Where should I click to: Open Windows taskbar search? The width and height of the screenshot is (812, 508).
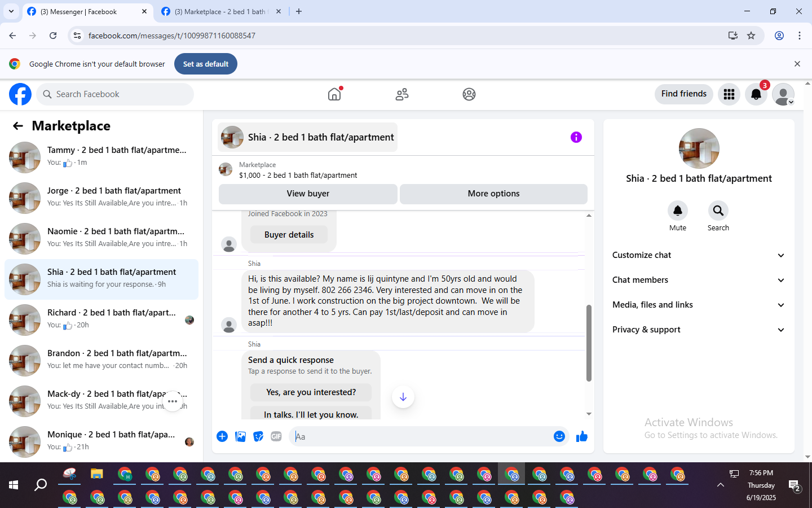[41, 485]
